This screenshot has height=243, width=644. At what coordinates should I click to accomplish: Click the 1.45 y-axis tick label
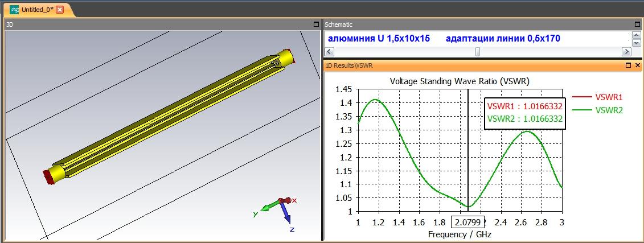pyautogui.click(x=344, y=89)
